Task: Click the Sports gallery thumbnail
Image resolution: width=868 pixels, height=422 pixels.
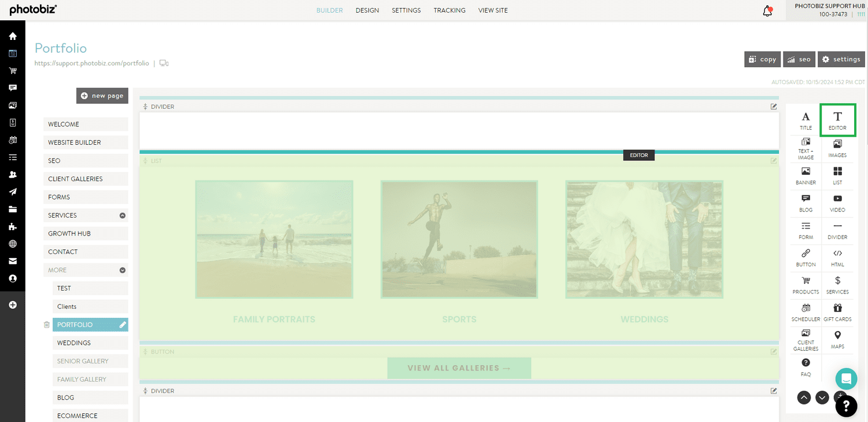Action: (x=459, y=239)
